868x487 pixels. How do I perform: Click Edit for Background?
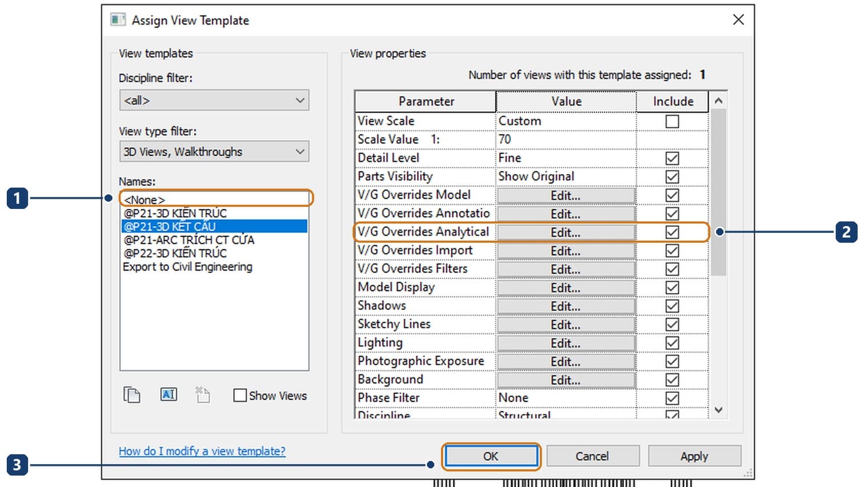pyautogui.click(x=566, y=380)
